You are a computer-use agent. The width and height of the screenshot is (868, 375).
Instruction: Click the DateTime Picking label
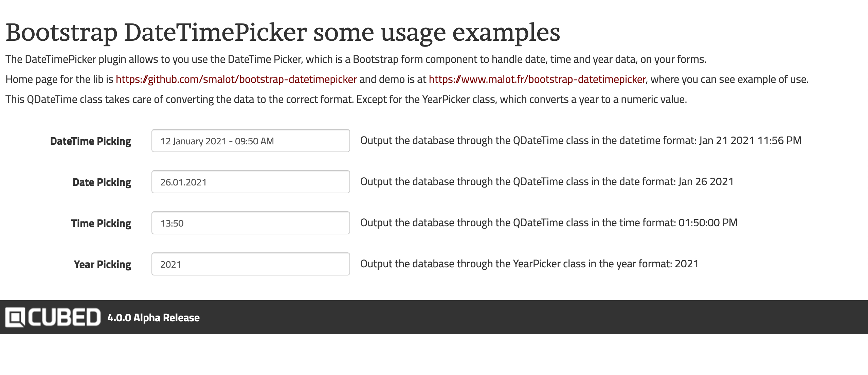91,141
